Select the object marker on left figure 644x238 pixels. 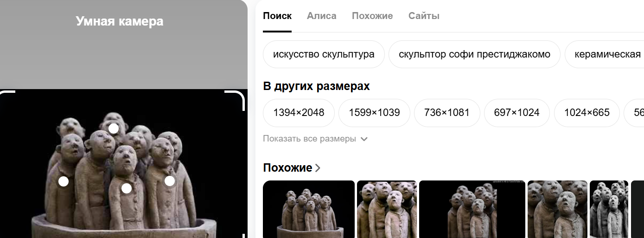click(64, 181)
